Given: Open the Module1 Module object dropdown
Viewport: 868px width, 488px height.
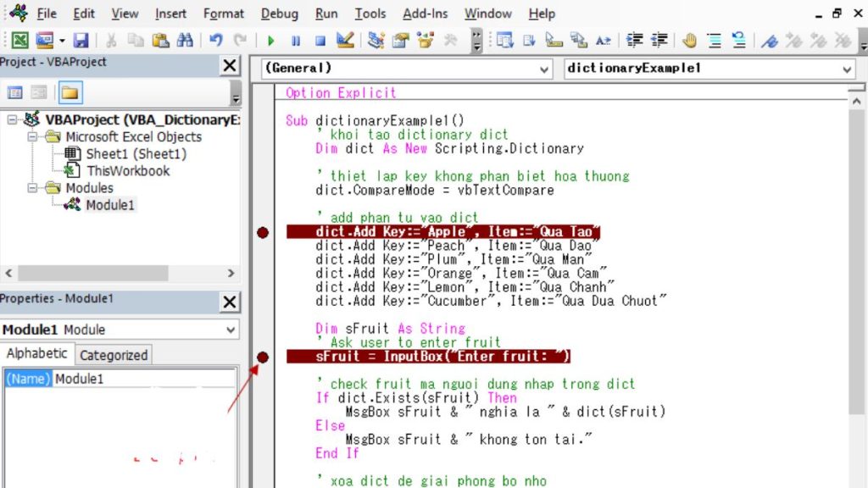Looking at the screenshot, I should (x=231, y=330).
